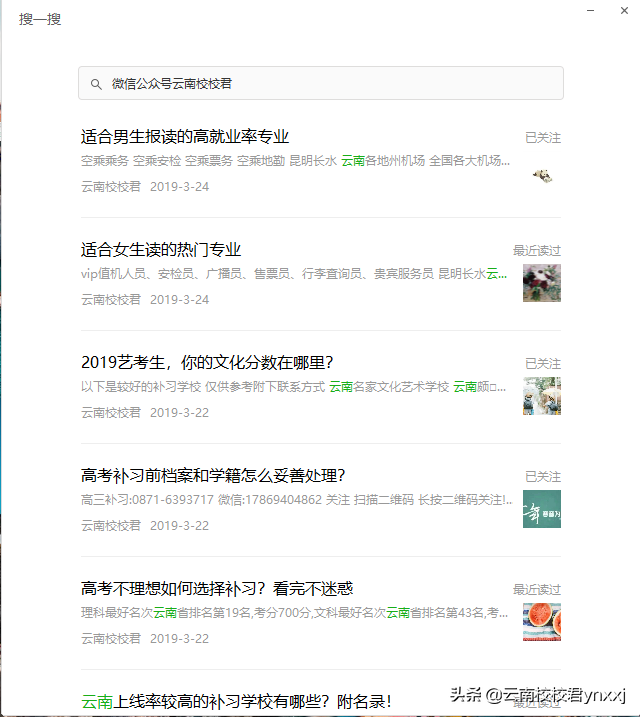Minimize the 搜一搜 window

coord(591,11)
